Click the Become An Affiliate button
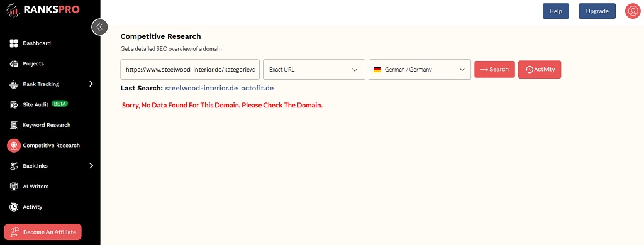Image resolution: width=644 pixels, height=245 pixels. tap(43, 232)
